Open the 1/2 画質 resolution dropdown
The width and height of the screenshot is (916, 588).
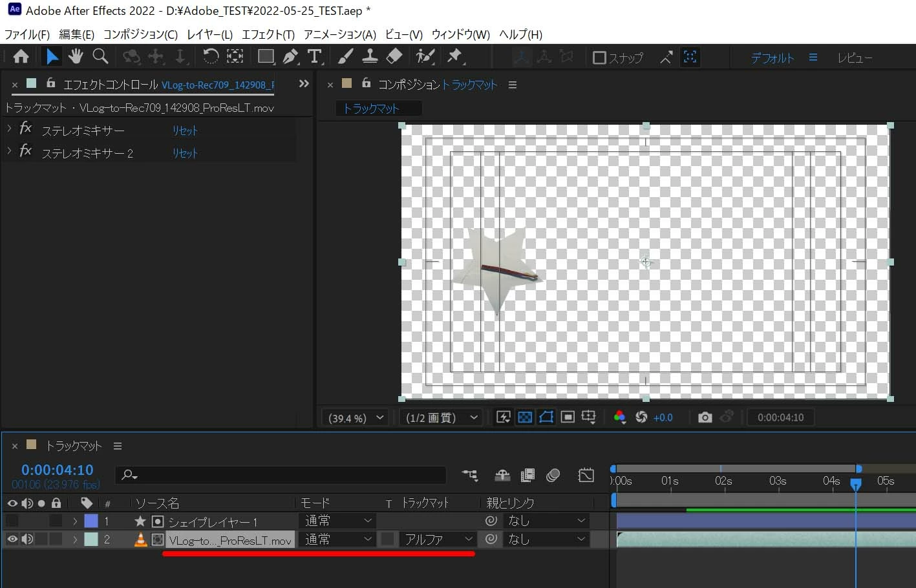[x=442, y=417]
